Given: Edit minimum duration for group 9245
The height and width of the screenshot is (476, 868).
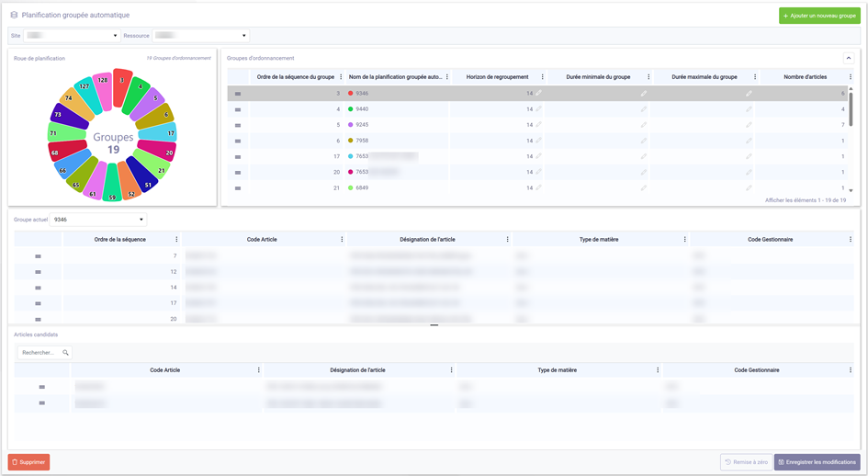Looking at the screenshot, I should [x=644, y=125].
